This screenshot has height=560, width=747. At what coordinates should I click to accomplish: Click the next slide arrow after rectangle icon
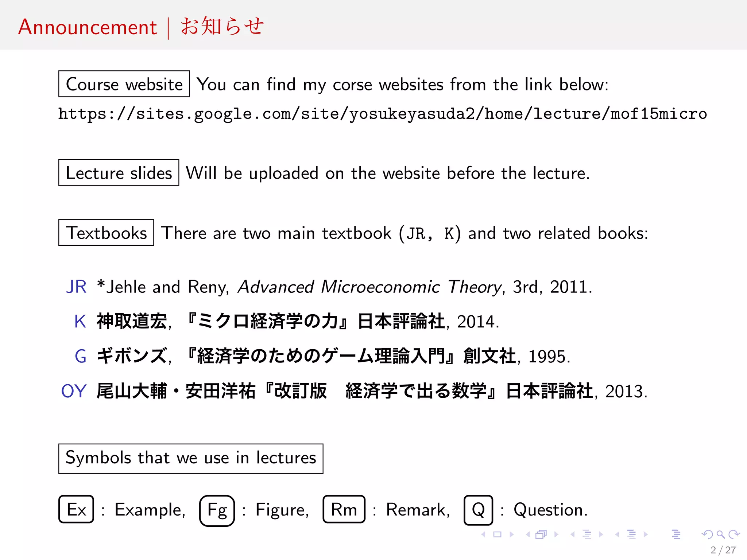click(511, 534)
